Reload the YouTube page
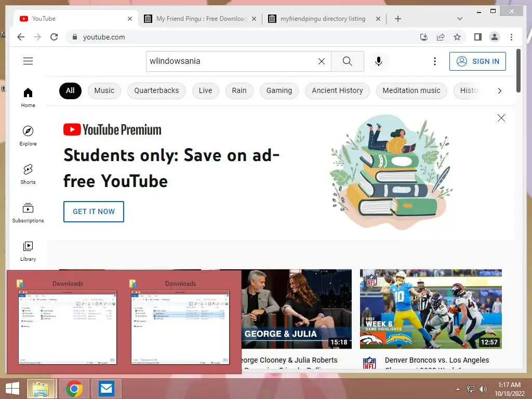 (x=54, y=37)
